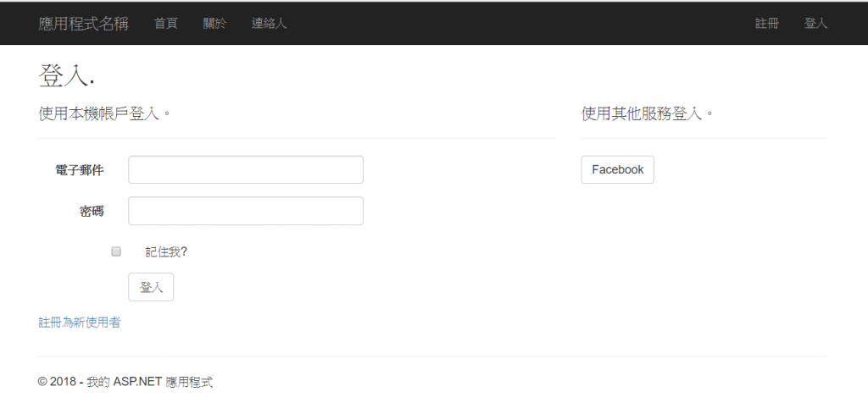The image size is (868, 403).
Task: Click the 密碼 field label
Action: coord(92,212)
